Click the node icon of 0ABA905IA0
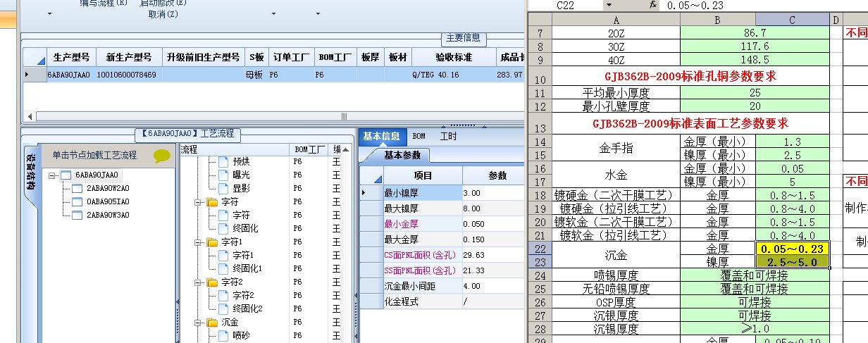Screen dimensions: 868x343 (x=77, y=201)
